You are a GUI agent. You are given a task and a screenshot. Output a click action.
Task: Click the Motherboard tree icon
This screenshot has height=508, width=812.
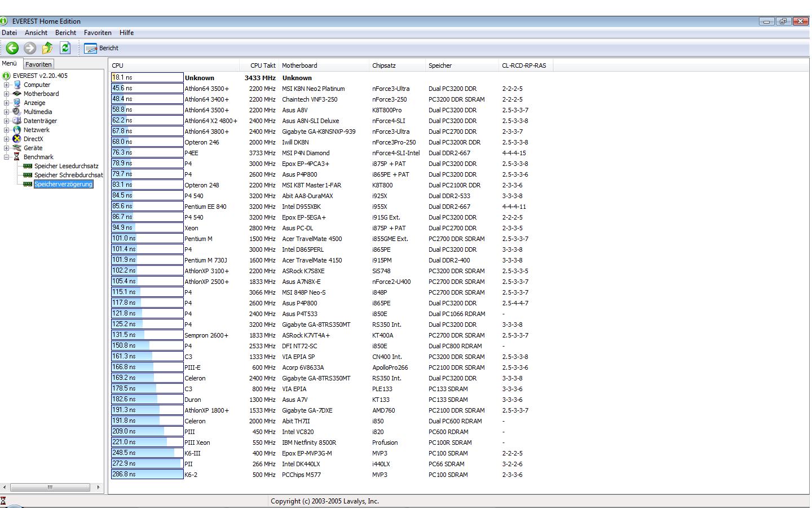pyautogui.click(x=17, y=94)
